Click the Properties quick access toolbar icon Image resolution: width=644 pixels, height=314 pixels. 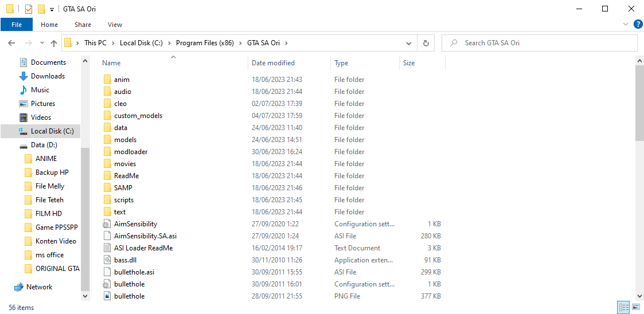click(28, 9)
